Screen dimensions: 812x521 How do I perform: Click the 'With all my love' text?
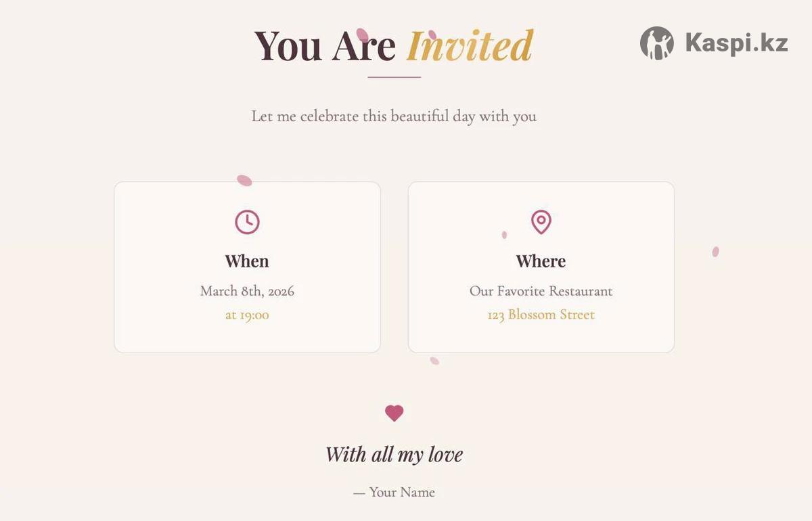pos(394,454)
